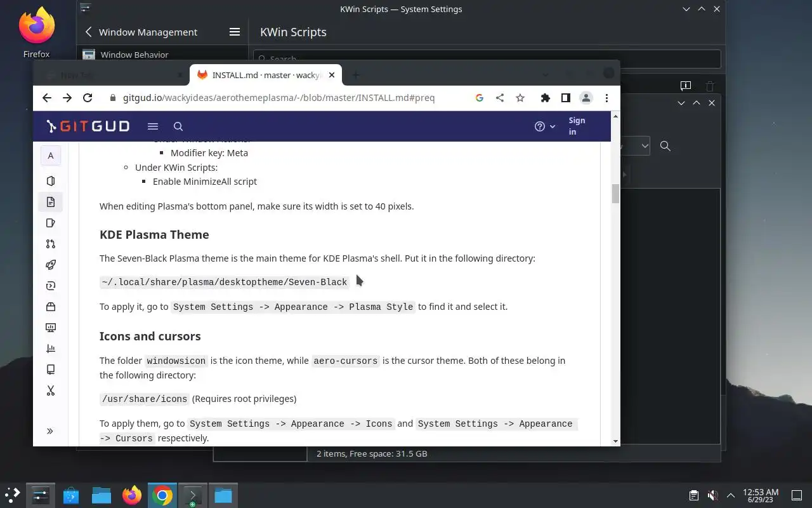Image resolution: width=812 pixels, height=508 pixels.
Task: Open Repository in GitGud sidebar
Action: click(51, 202)
